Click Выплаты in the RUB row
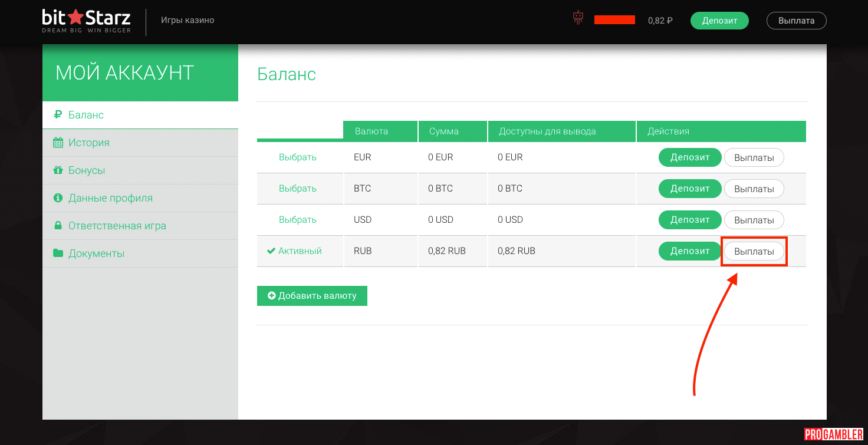The height and width of the screenshot is (445, 868). click(x=754, y=252)
